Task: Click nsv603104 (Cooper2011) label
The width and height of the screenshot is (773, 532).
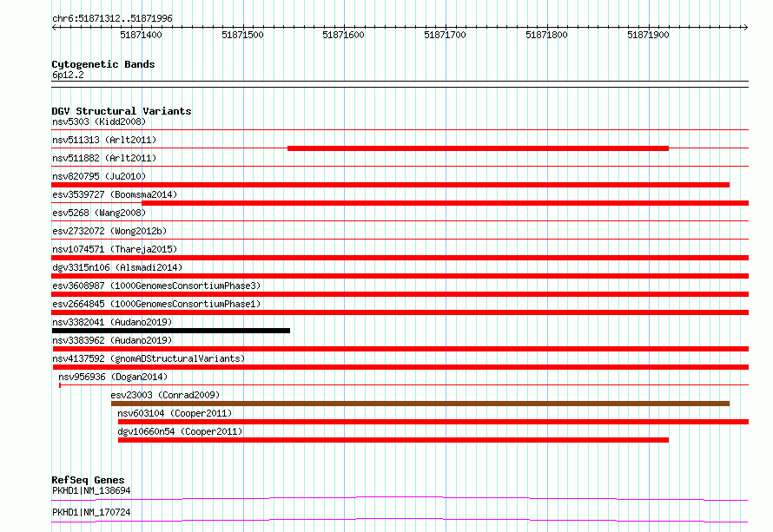Action: pos(175,413)
